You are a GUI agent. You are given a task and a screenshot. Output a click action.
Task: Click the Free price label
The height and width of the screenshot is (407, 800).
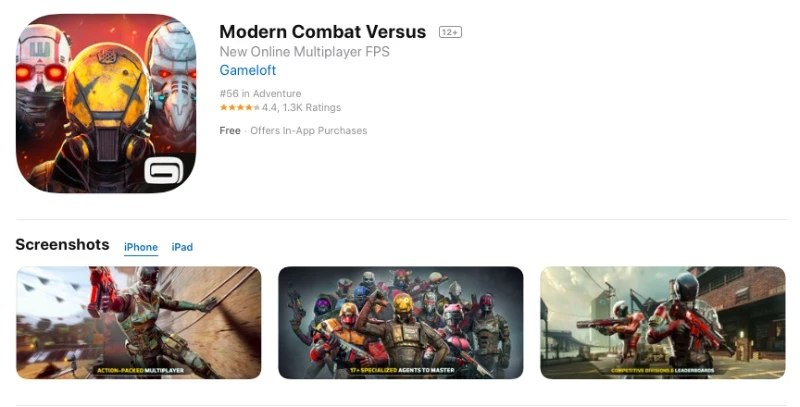coord(230,131)
